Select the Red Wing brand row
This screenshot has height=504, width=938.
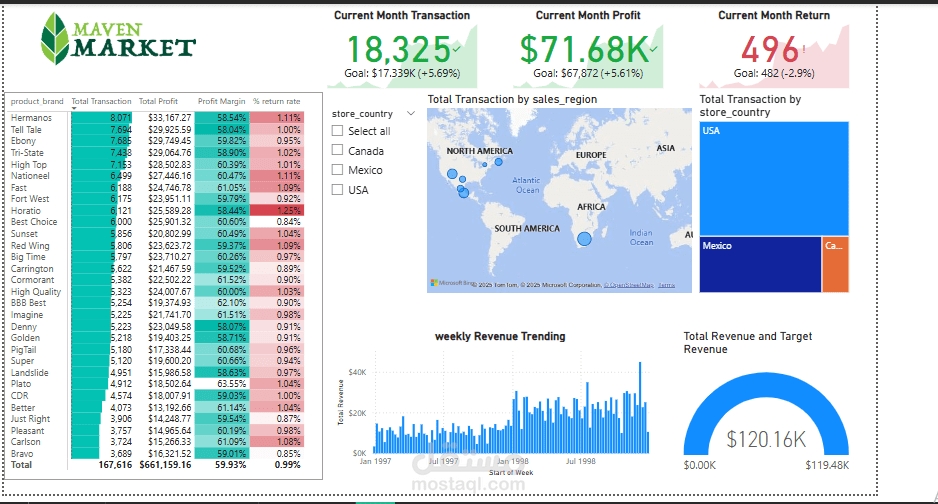tap(157, 245)
